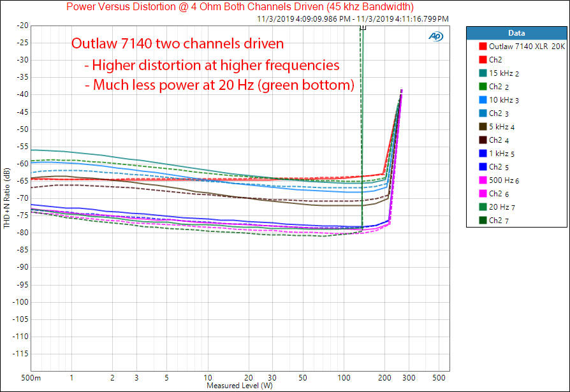Pick the blue swatch beside Ch2 5
The image size is (570, 392).
pyautogui.click(x=483, y=167)
